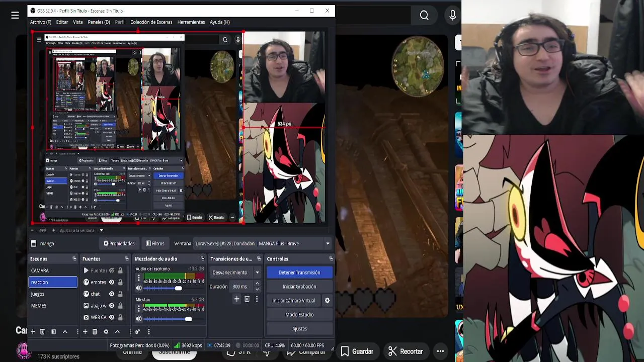Delete selected scene with trash icon
644x362 pixels.
[42, 332]
